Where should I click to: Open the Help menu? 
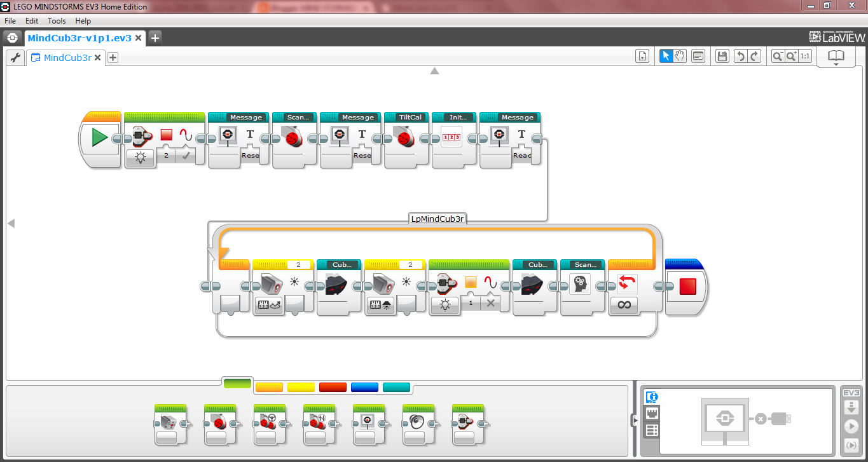pyautogui.click(x=83, y=21)
